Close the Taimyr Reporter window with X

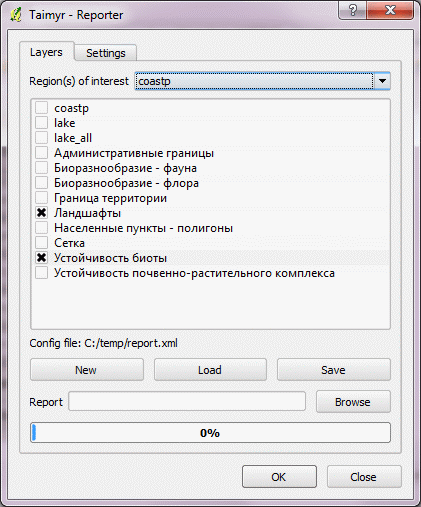pos(390,10)
